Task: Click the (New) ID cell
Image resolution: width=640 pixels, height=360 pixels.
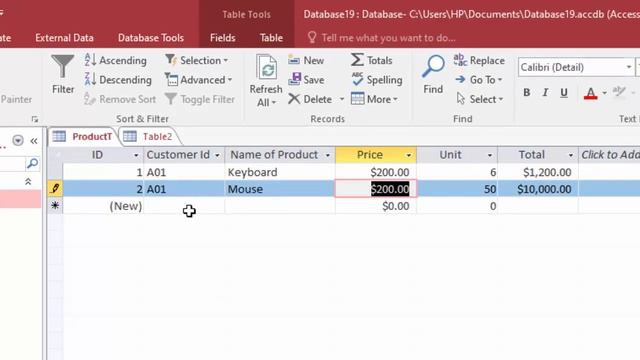Action: (x=103, y=206)
